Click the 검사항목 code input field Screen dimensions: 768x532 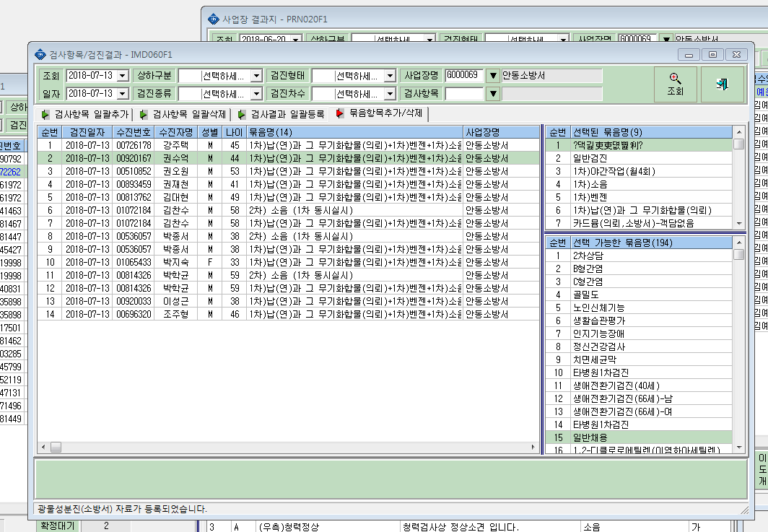(x=464, y=94)
